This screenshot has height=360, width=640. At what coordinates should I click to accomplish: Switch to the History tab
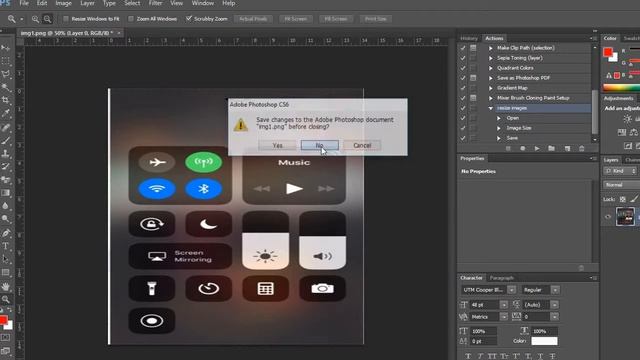pos(469,38)
